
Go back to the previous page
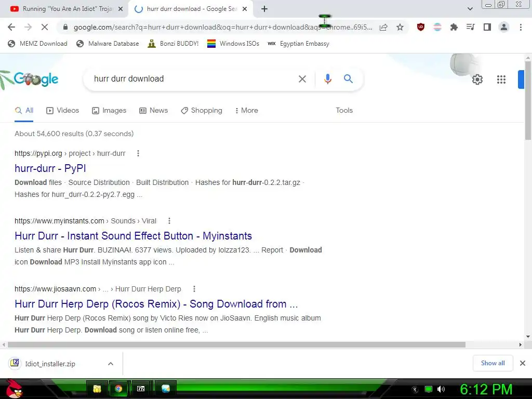click(x=11, y=27)
